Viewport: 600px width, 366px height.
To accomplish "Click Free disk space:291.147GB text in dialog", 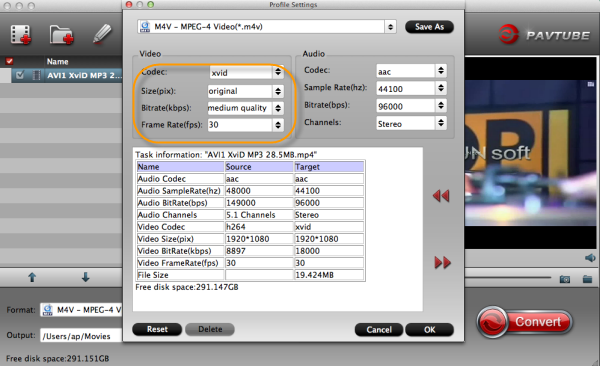I will [x=187, y=287].
